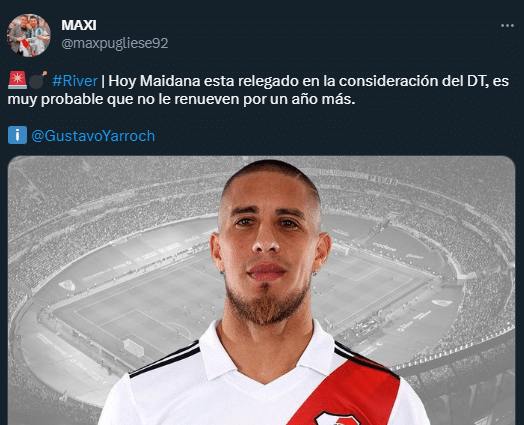Click the goal net in stadium background
This screenshot has height=425, width=524.
134,347
